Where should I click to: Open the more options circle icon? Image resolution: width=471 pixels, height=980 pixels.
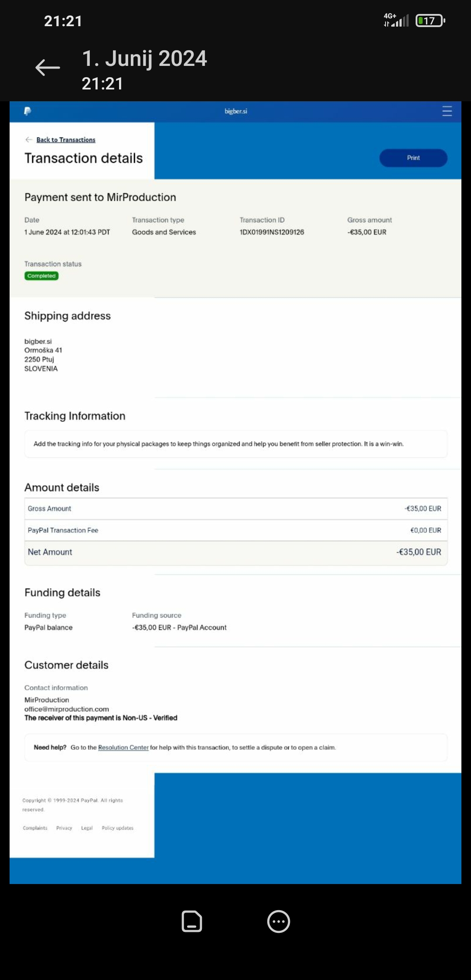[x=279, y=921]
